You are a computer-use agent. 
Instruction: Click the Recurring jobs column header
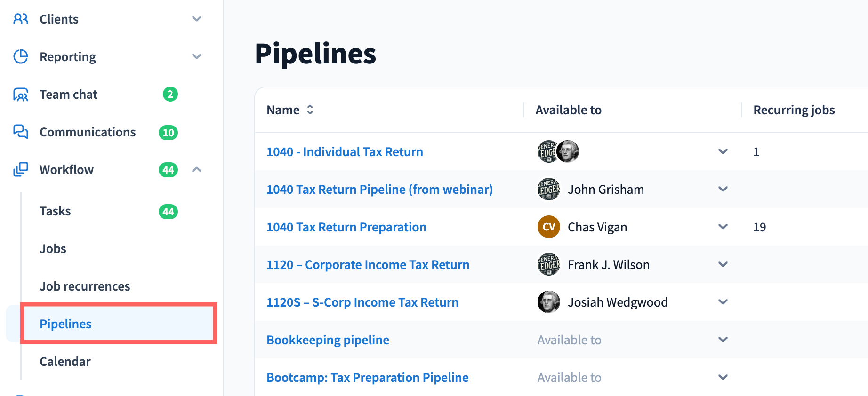point(794,110)
